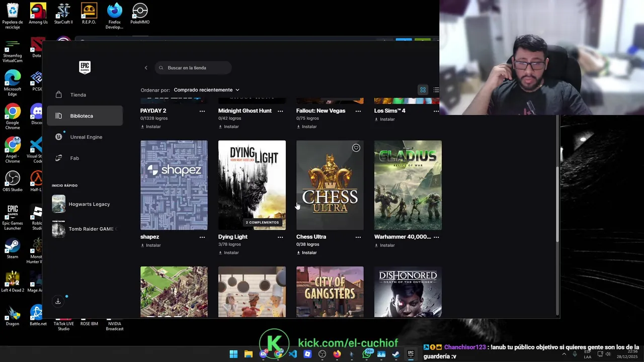
Task: Open options menu for Midnight Ghost Hunt
Action: coord(280,111)
